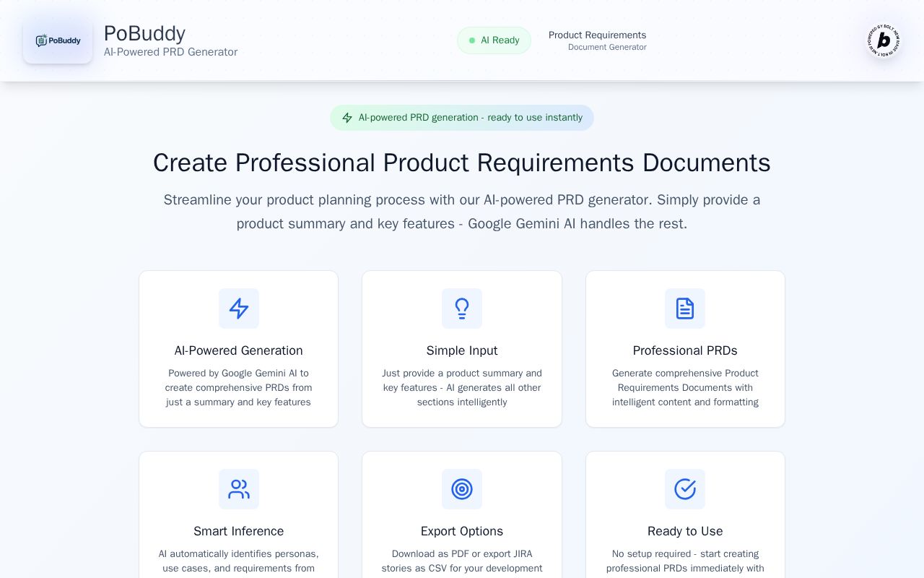Click the document Professional PRDs icon
Viewport: 924px width, 578px height.
click(x=685, y=309)
